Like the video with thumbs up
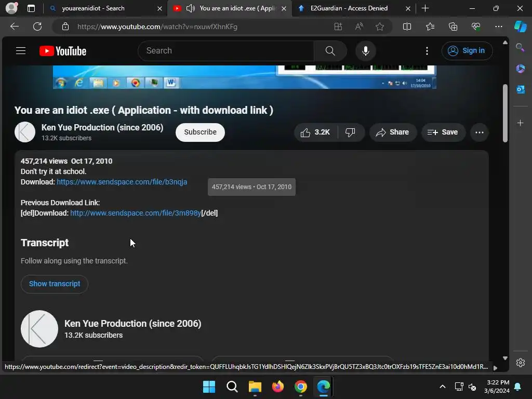This screenshot has height=399, width=532. point(315,132)
